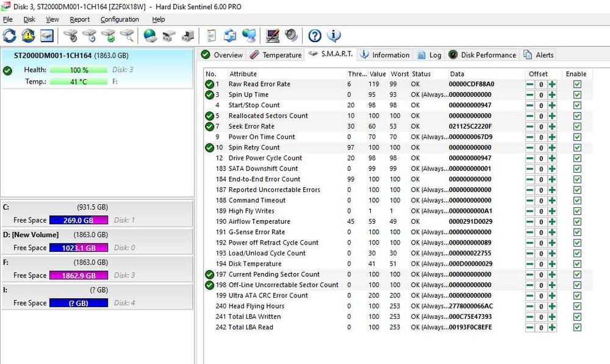Sort by the Attribute column header

(287, 74)
